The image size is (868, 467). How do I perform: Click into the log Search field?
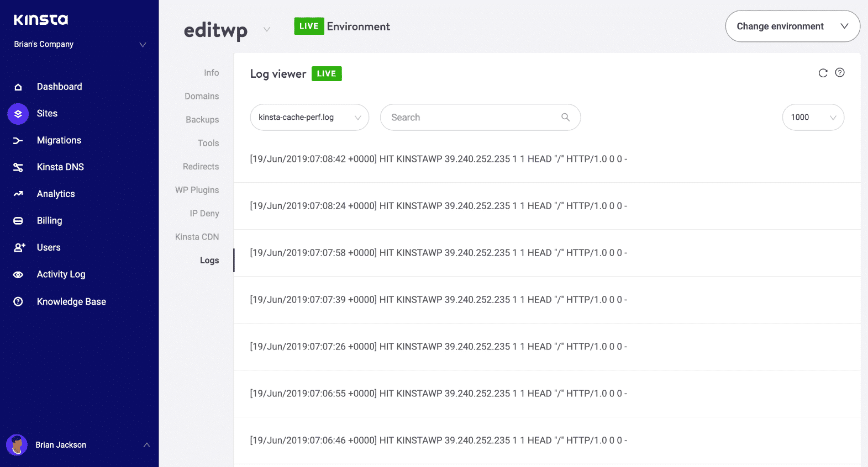480,117
